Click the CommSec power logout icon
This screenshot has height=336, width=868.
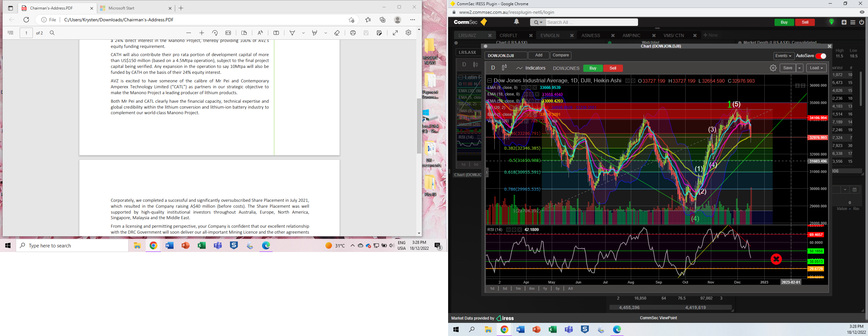[861, 22]
